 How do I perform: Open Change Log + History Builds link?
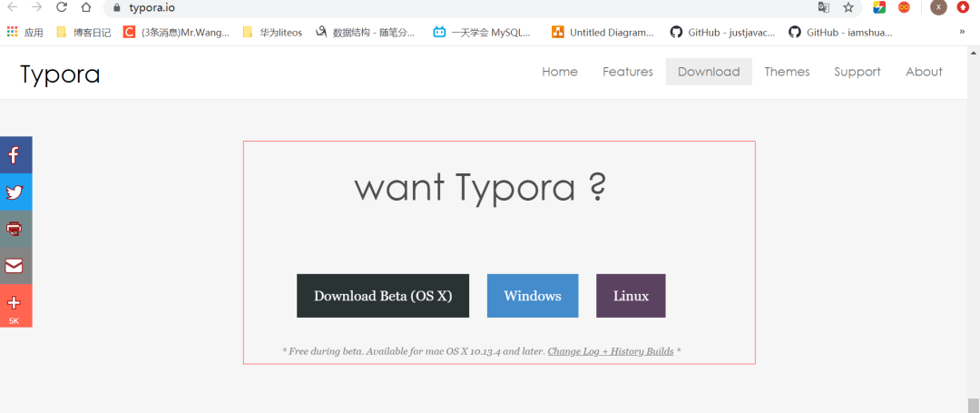[611, 351]
